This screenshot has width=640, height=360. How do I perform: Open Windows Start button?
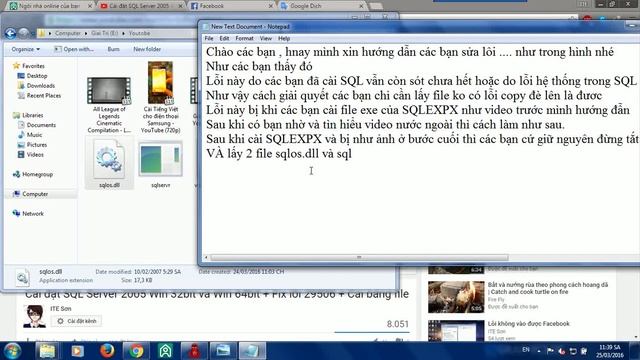[x=13, y=351]
